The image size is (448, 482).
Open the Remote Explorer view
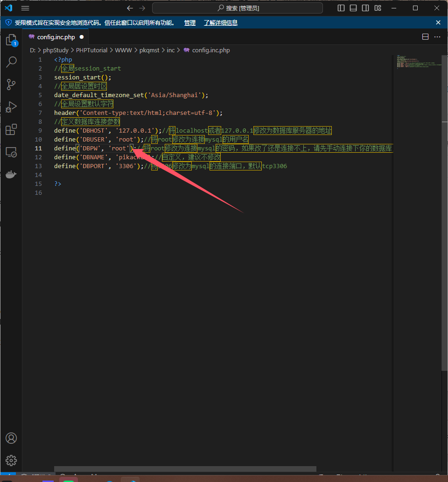pyautogui.click(x=11, y=152)
